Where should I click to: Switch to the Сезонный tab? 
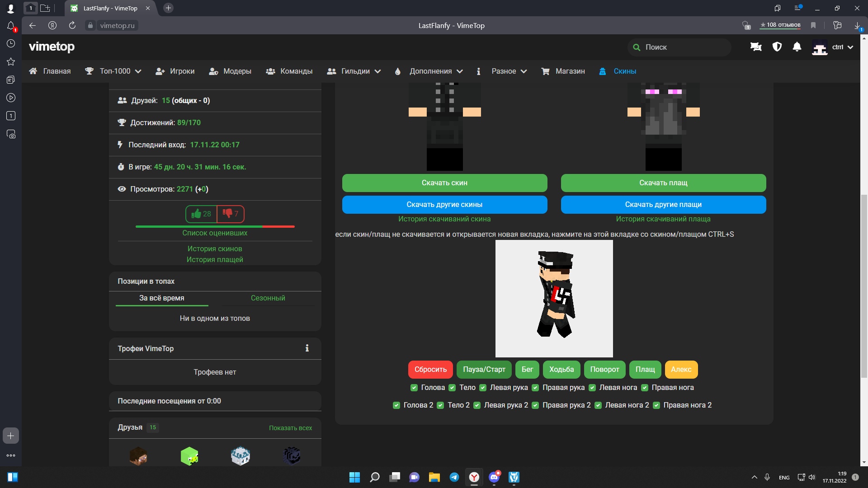pos(268,298)
